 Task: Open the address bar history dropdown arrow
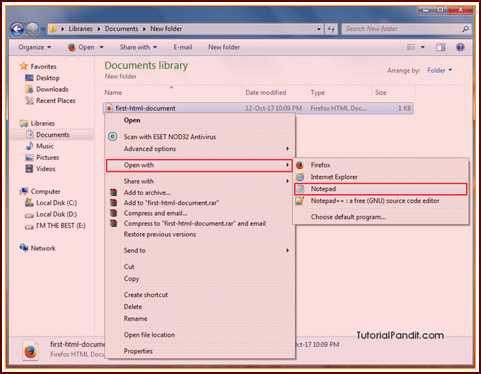(x=319, y=29)
